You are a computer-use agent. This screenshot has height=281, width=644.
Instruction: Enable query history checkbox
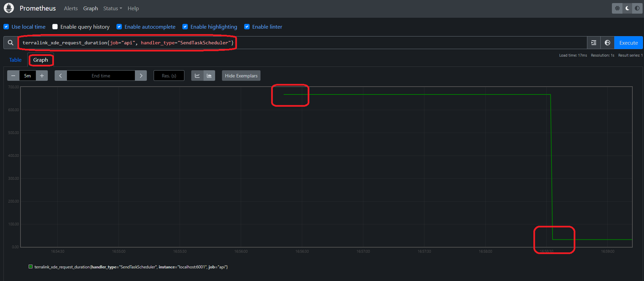pyautogui.click(x=55, y=27)
